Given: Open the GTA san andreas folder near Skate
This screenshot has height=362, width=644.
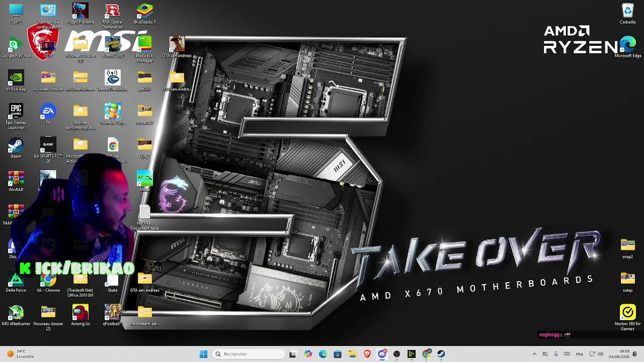Looking at the screenshot, I should point(145,282).
